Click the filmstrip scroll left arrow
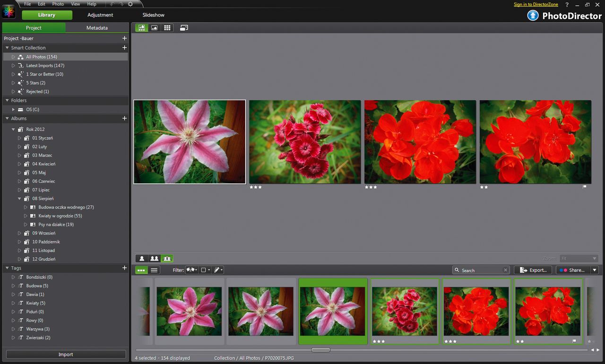This screenshot has width=605, height=364. coord(593,350)
